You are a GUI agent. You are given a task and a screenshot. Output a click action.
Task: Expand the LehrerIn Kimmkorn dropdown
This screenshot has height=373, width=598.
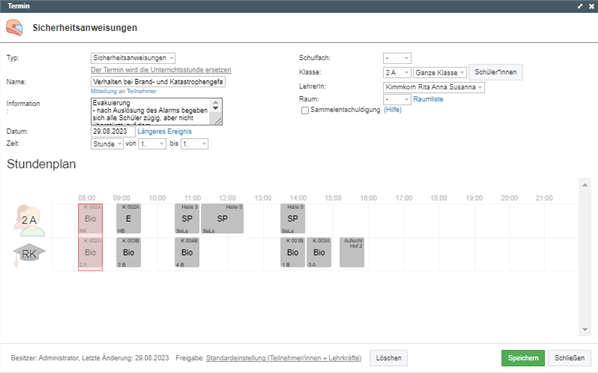click(x=434, y=87)
